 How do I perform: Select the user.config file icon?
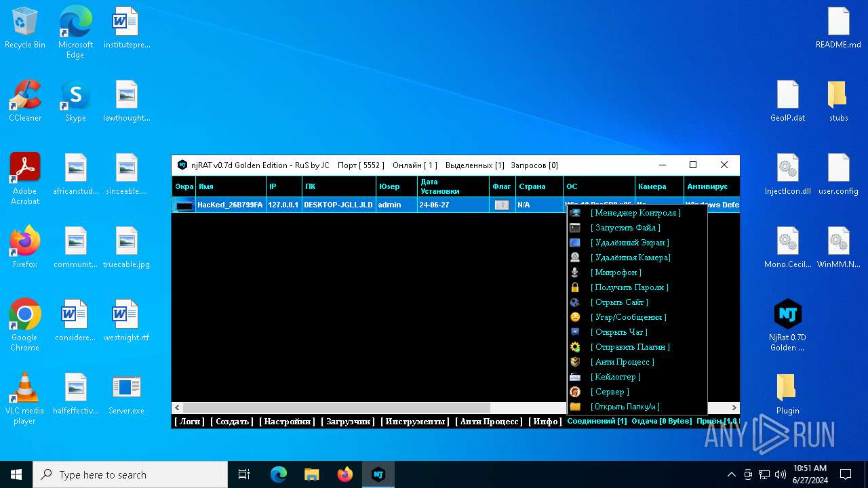pyautogui.click(x=838, y=174)
